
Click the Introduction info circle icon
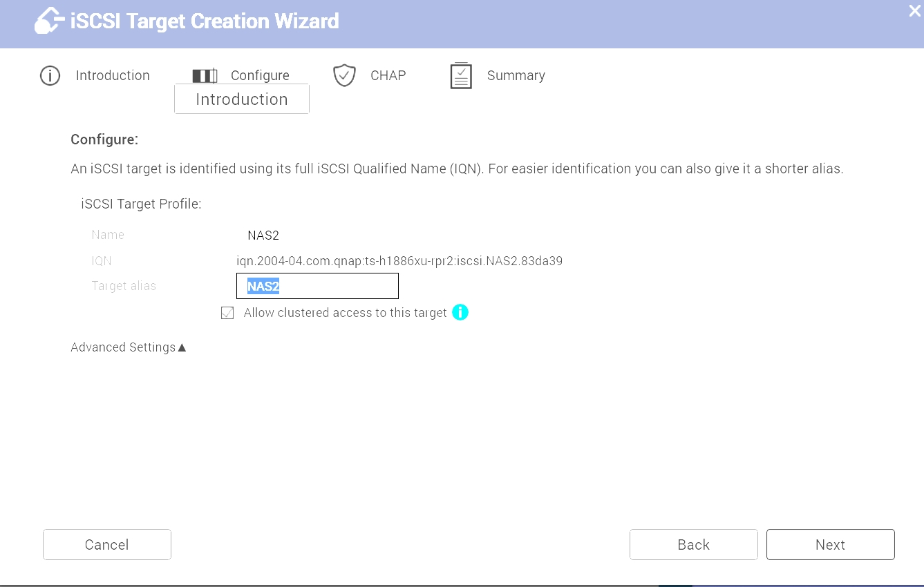tap(50, 75)
